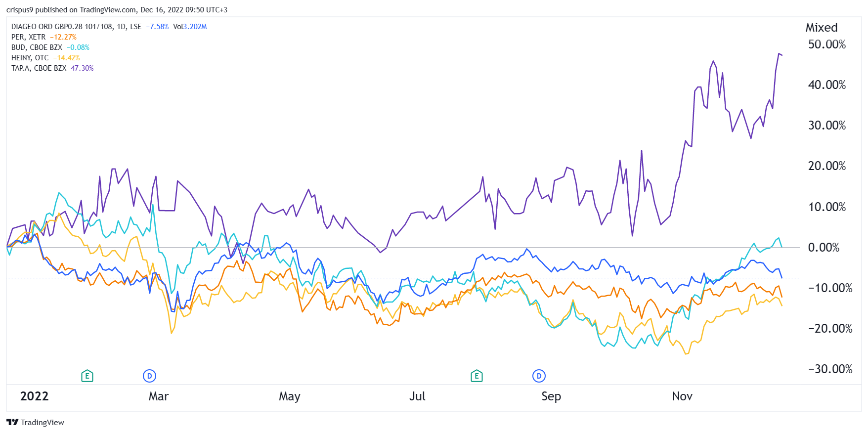Image resolution: width=868 pixels, height=433 pixels.
Task: Click the 47.30% TAP.A change value
Action: [x=82, y=68]
